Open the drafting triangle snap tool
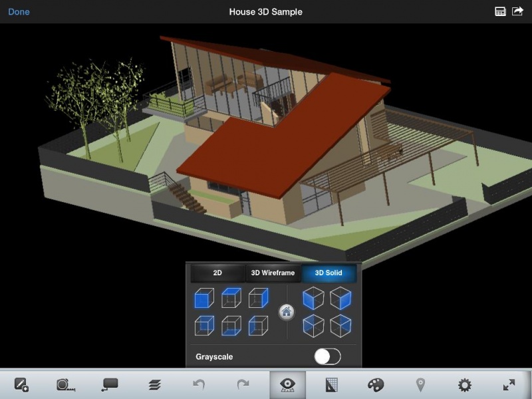Screen dimensions: 532x399 click(331, 385)
